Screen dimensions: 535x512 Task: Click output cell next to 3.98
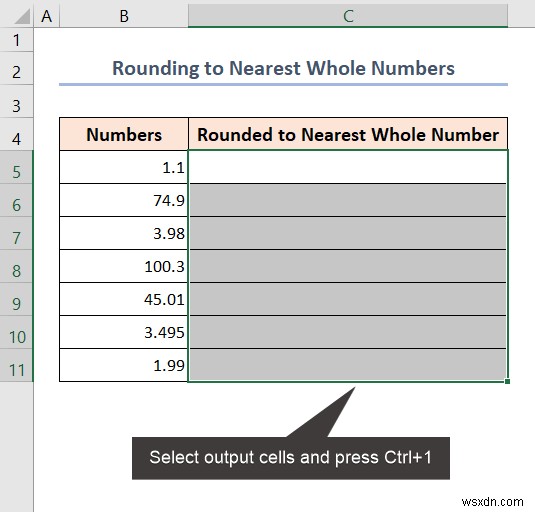click(348, 233)
